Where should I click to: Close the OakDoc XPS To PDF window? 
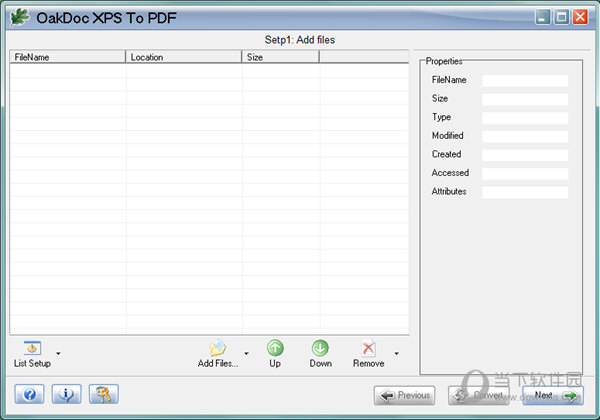tap(580, 17)
